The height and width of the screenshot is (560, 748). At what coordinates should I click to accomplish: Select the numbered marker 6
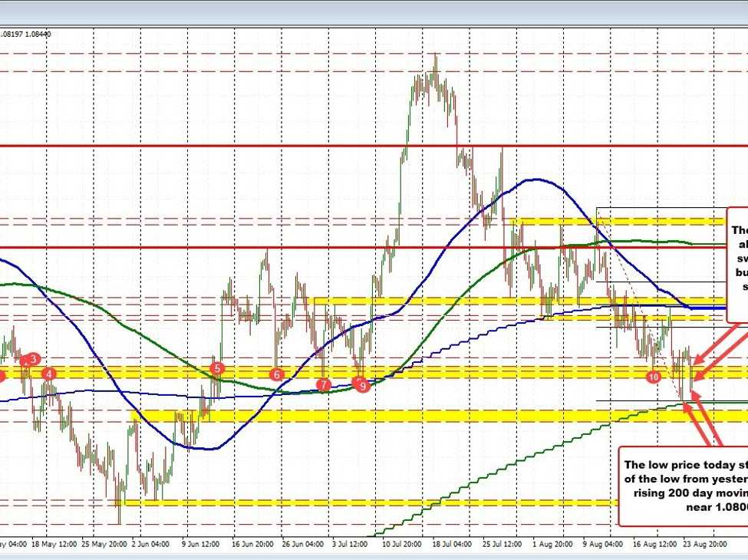(275, 375)
